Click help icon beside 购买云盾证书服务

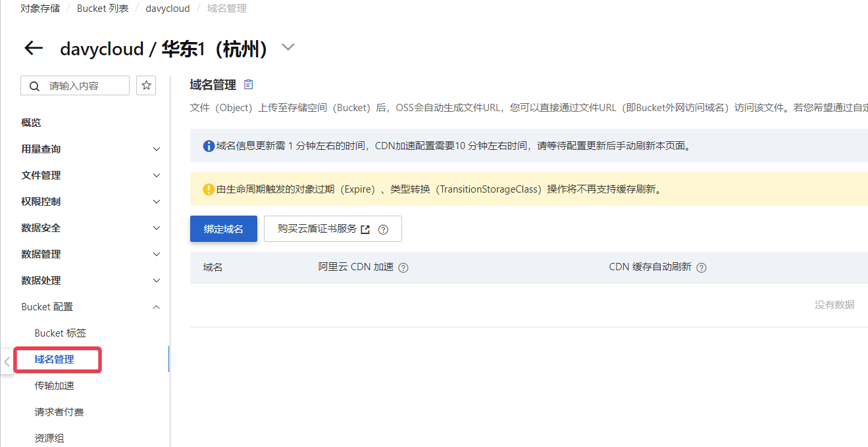coord(383,229)
